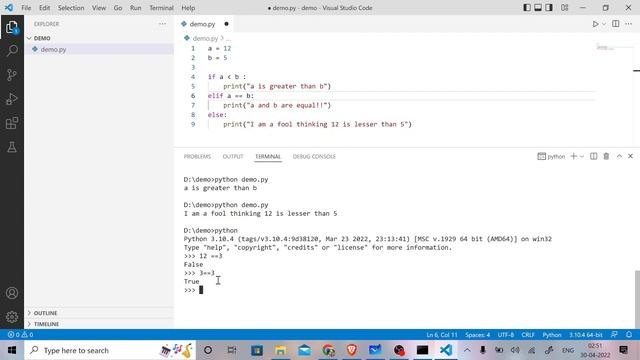The height and width of the screenshot is (360, 640).
Task: Close the terminal panel
Action: click(630, 156)
